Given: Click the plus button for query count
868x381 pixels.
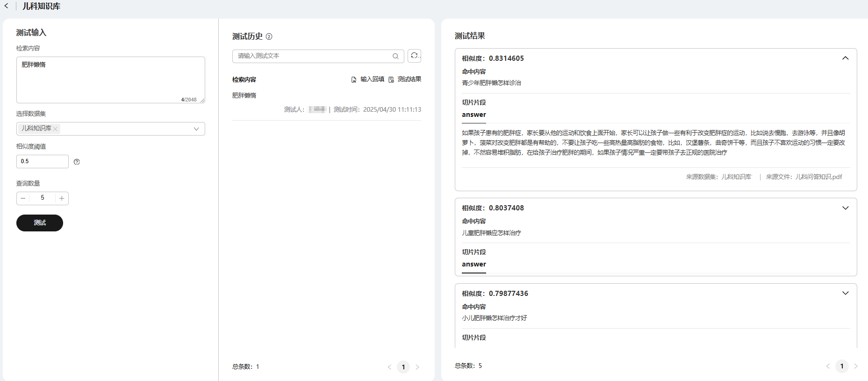Looking at the screenshot, I should coord(62,198).
